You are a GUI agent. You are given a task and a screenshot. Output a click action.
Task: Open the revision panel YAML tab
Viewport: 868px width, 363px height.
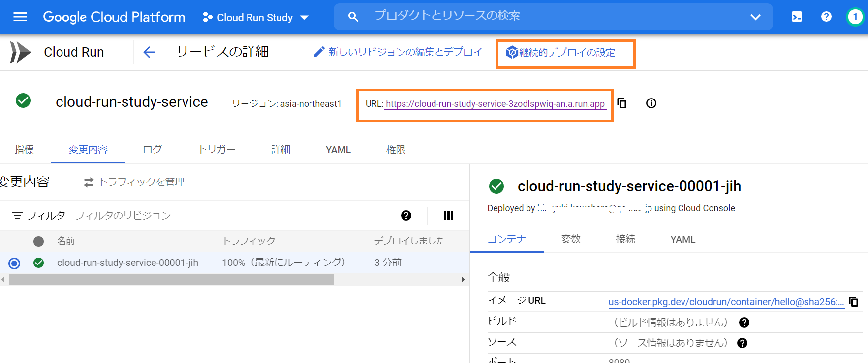tap(683, 239)
